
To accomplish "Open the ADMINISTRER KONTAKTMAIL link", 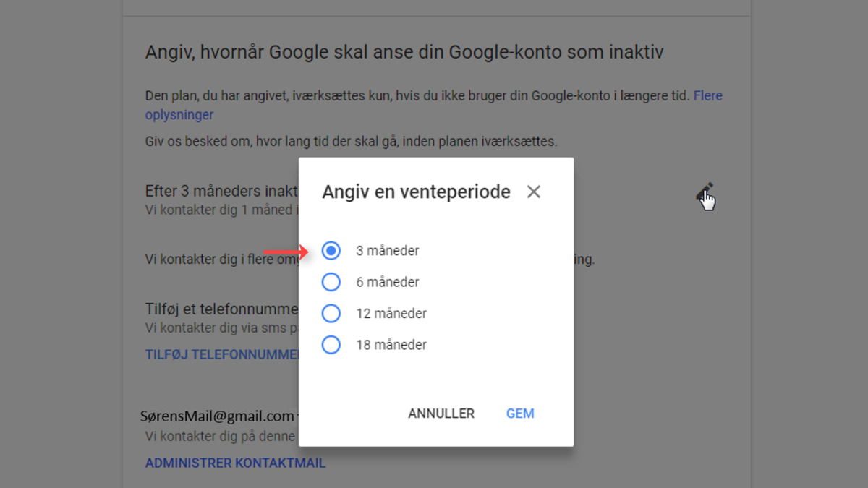I will click(x=235, y=463).
